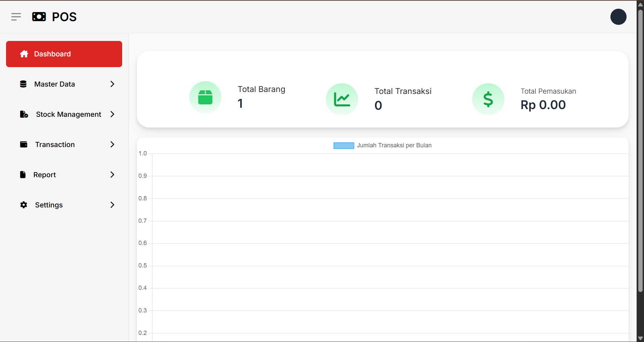Expand the Transaction submenu arrow
The height and width of the screenshot is (342, 644).
[x=112, y=145]
